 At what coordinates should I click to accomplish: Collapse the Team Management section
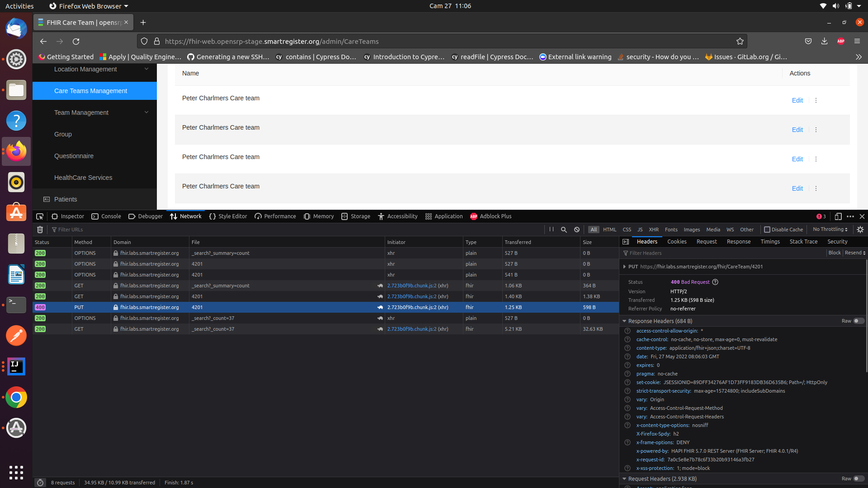pos(146,112)
